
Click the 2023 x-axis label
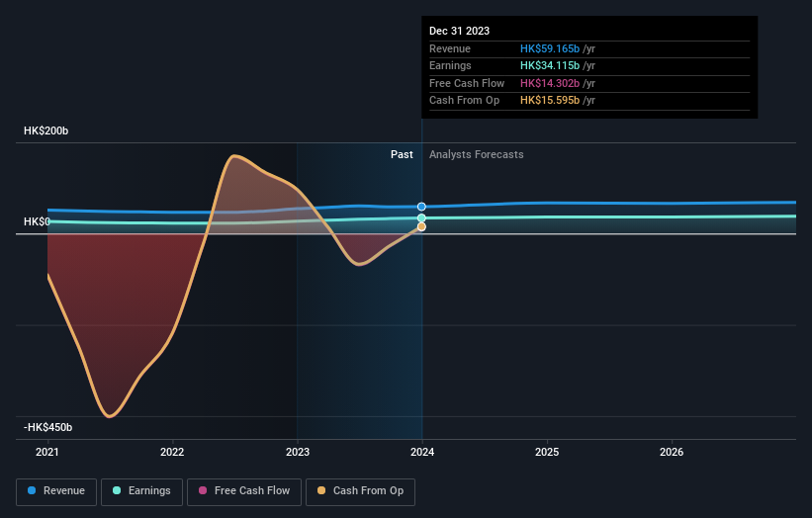tap(298, 452)
